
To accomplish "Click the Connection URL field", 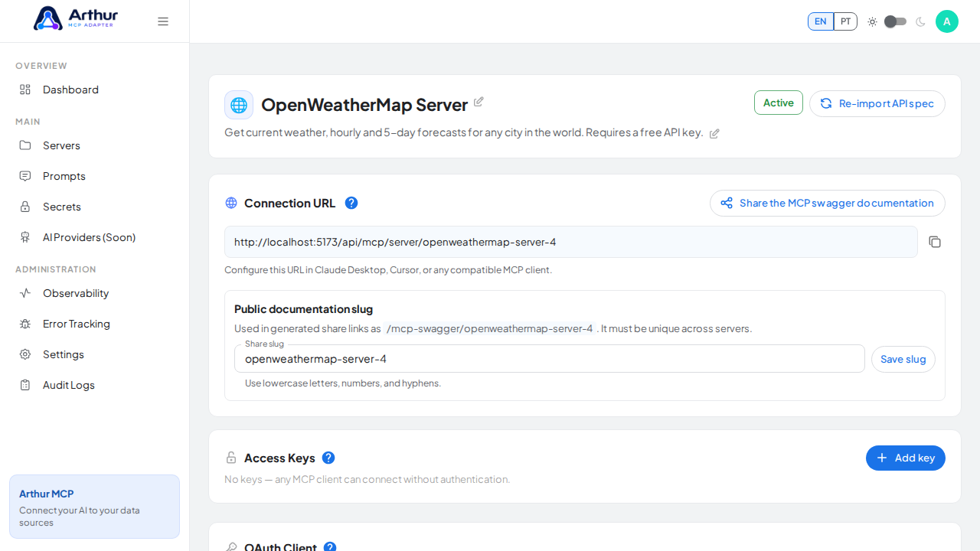I will (571, 242).
